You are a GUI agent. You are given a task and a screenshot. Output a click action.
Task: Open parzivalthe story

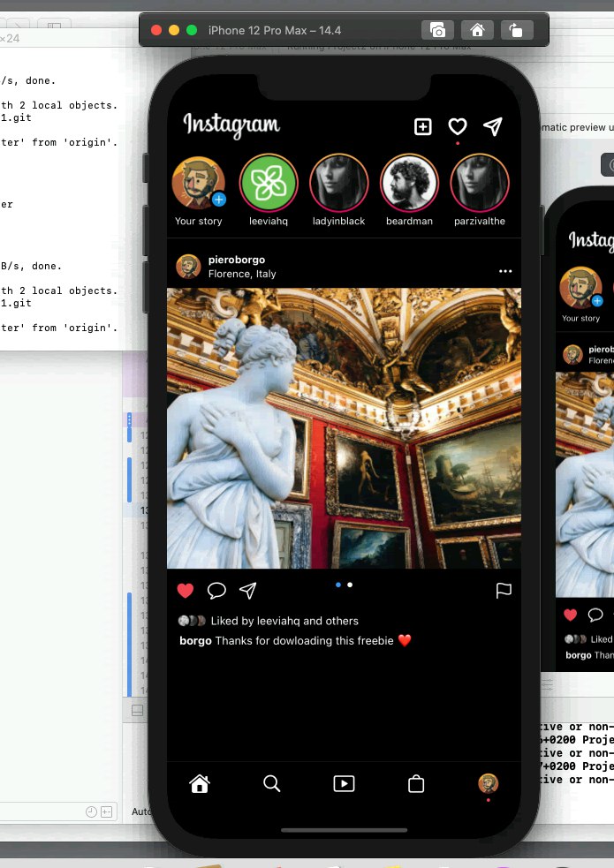[480, 183]
